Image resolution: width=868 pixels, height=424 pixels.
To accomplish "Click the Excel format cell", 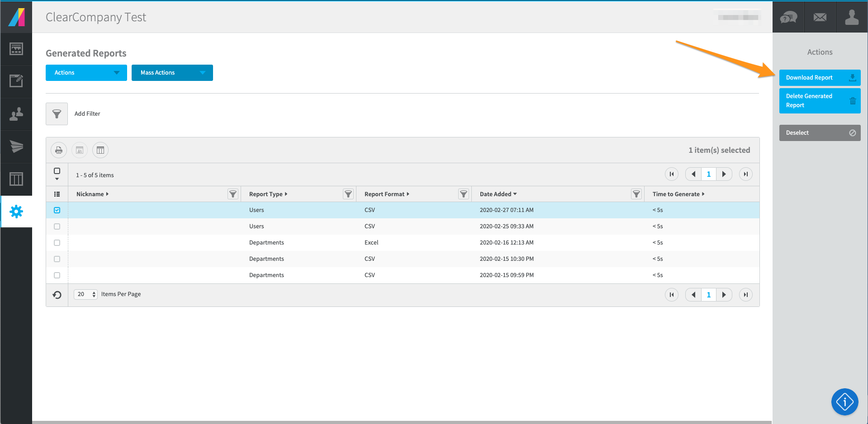I will coord(371,243).
